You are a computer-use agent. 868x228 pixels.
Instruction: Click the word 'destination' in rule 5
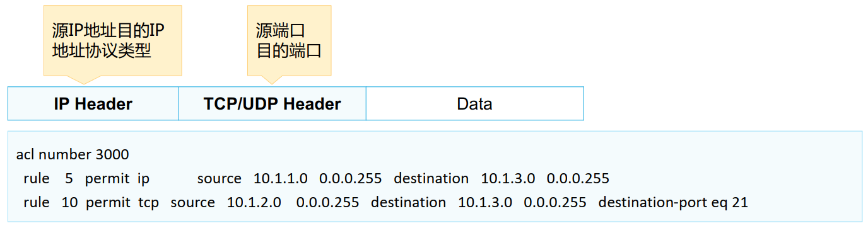coord(431,179)
